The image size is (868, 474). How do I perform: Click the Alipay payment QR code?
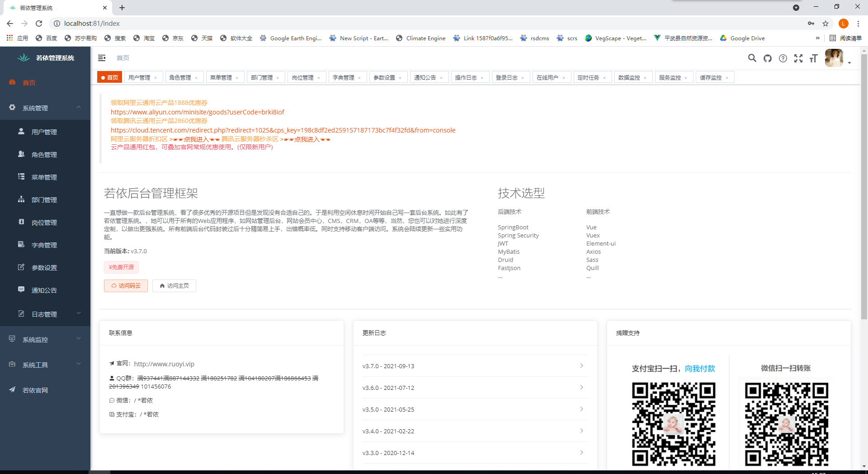pos(673,424)
